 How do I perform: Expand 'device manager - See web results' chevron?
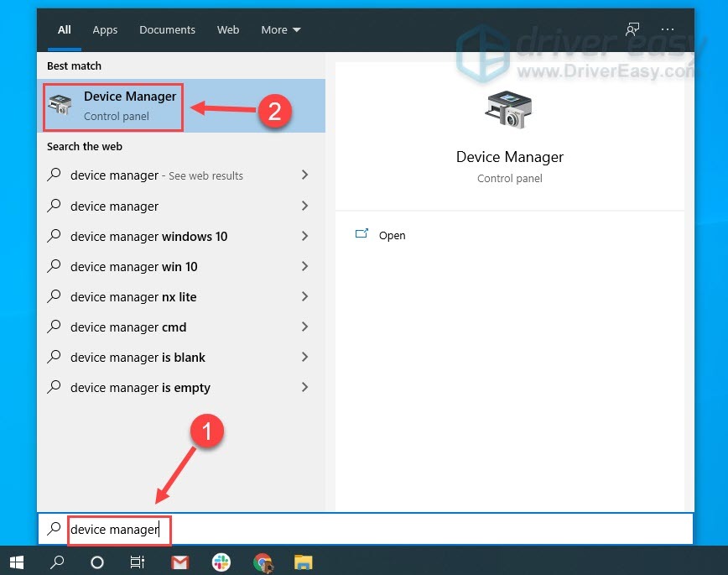304,175
